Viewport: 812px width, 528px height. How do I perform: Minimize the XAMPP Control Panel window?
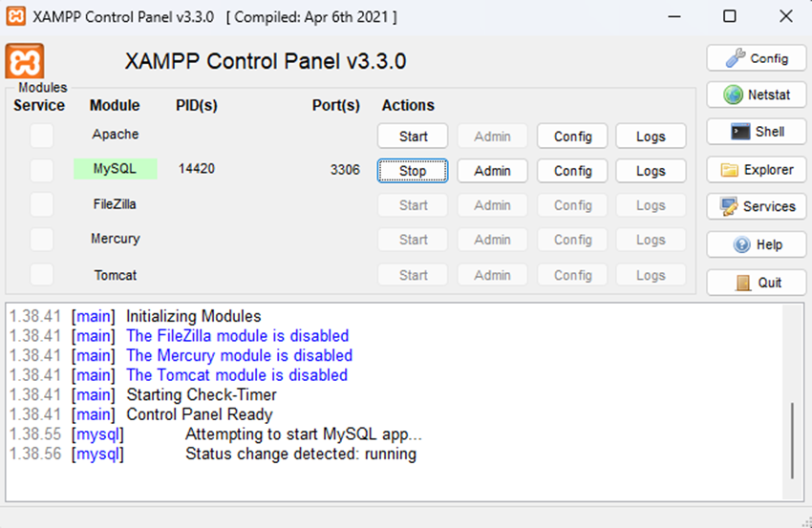coord(674,16)
